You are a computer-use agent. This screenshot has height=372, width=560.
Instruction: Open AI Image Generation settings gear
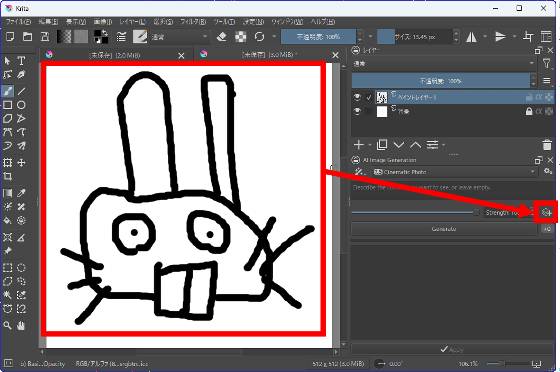[x=548, y=172]
